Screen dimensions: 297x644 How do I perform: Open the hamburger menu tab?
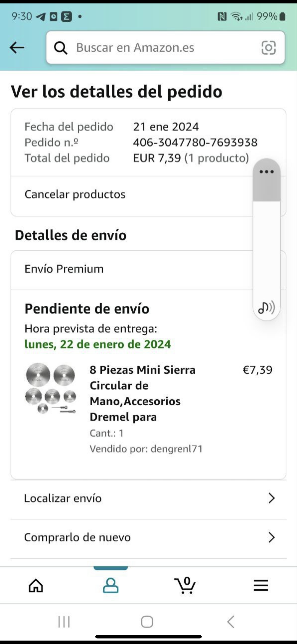(261, 585)
